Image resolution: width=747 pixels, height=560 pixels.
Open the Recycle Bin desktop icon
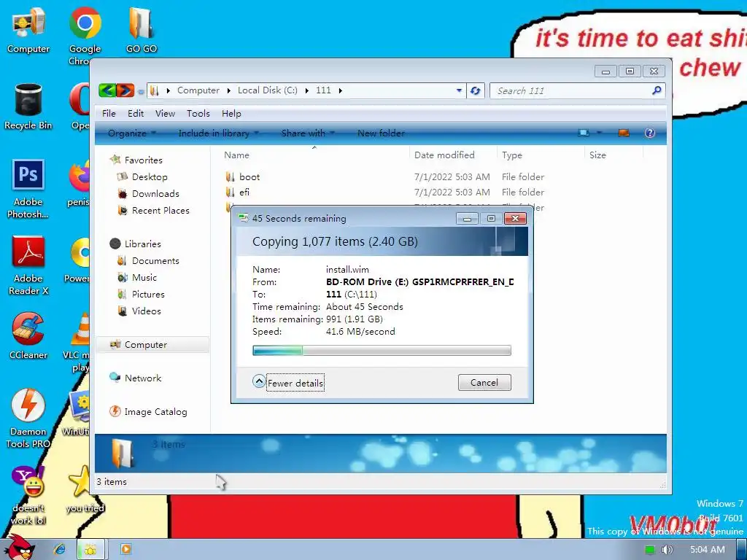[x=28, y=106]
